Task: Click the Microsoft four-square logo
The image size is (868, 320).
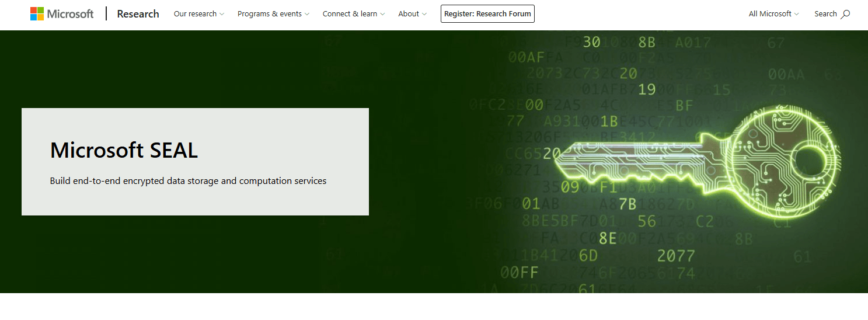Action: 37,14
